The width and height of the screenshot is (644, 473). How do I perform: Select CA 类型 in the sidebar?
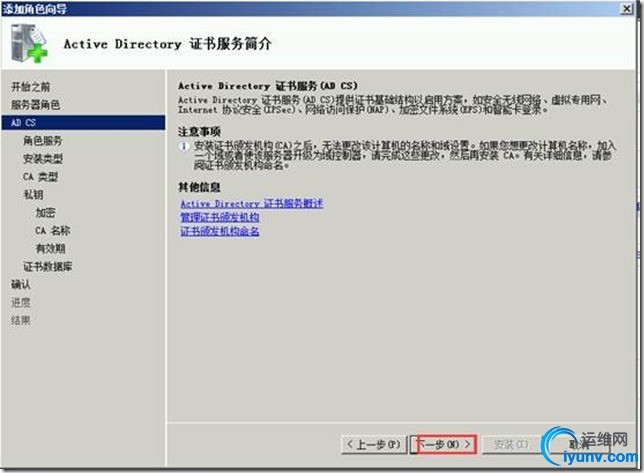click(40, 177)
